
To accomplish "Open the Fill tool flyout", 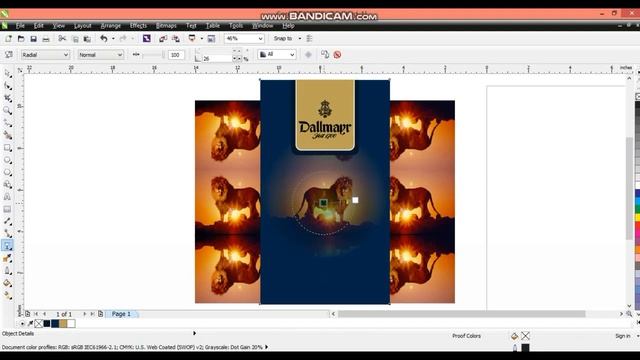I will tap(7, 283).
